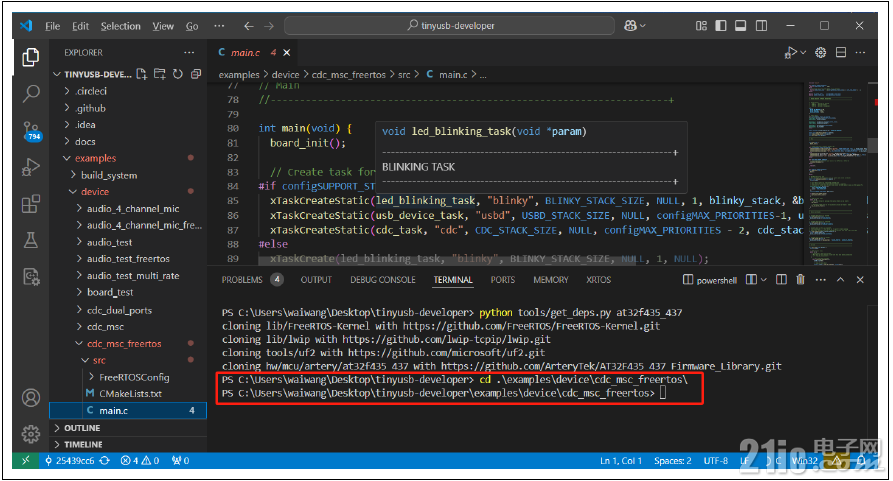Open Source Control view with 794 badge
Screen dimensions: 893x481
click(x=31, y=131)
